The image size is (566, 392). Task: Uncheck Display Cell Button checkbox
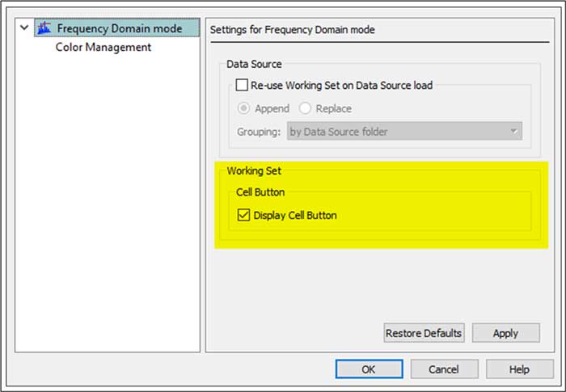(x=243, y=215)
